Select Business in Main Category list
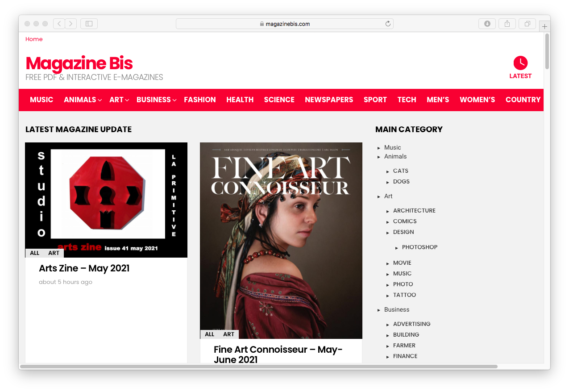This screenshot has width=569, height=392. tap(397, 309)
